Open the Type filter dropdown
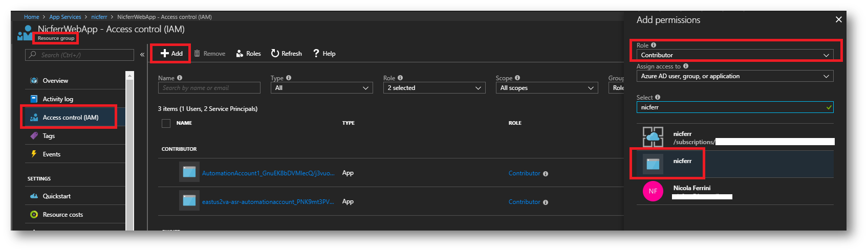The image size is (868, 252). pos(322,88)
